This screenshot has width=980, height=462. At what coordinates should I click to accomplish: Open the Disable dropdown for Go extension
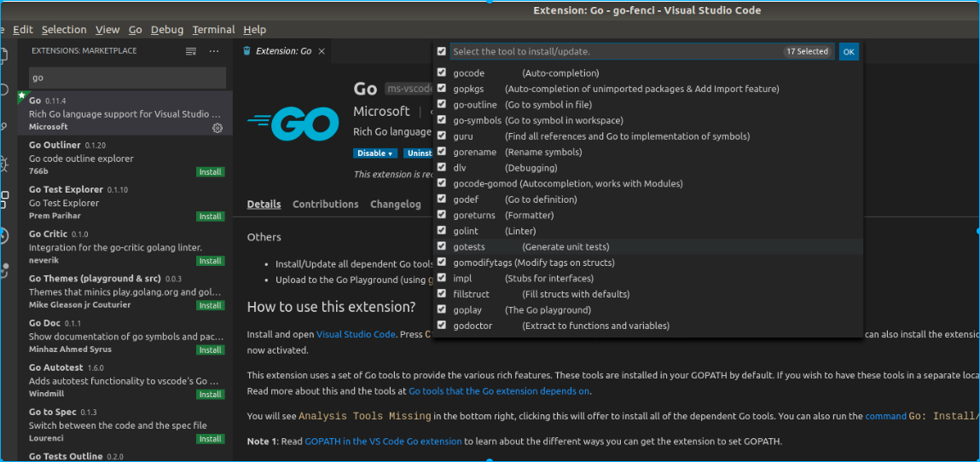click(375, 153)
